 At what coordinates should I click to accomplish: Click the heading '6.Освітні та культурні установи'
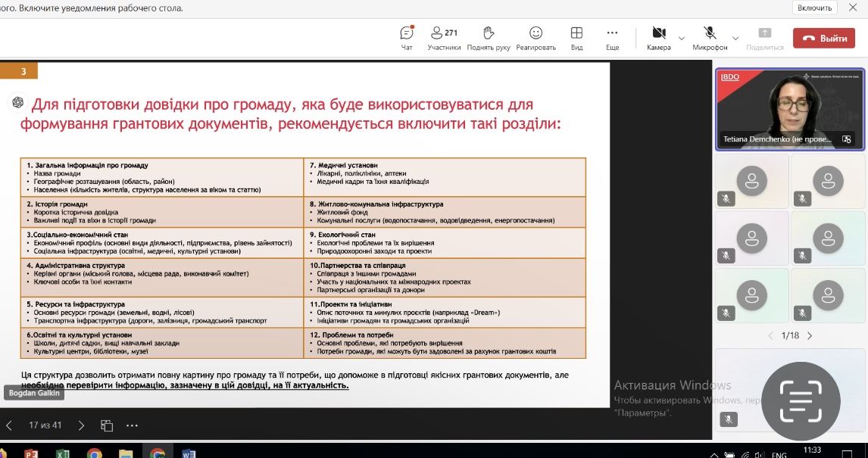pyautogui.click(x=80, y=335)
